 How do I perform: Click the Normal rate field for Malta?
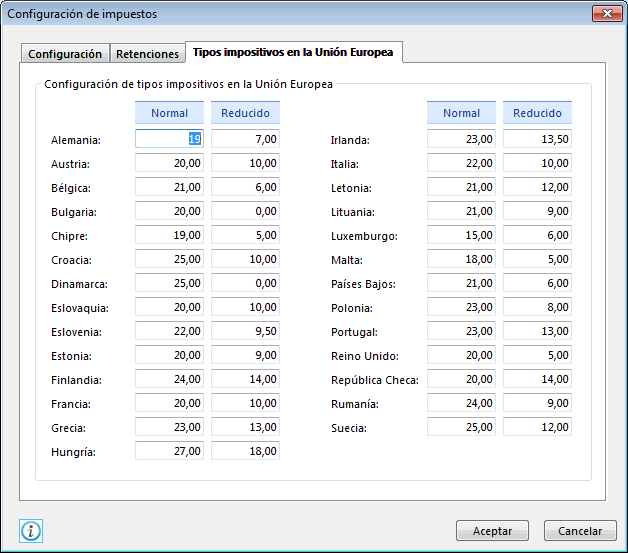tap(461, 260)
